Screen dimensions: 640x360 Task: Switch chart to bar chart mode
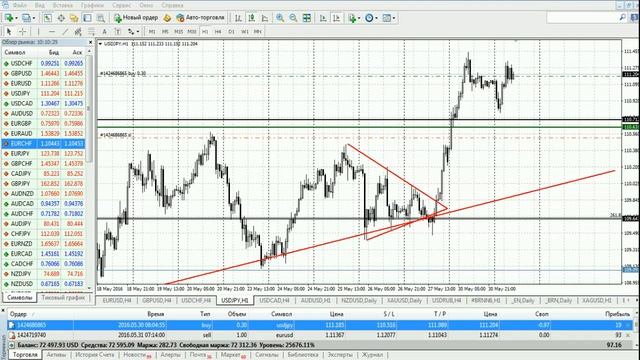238,18
